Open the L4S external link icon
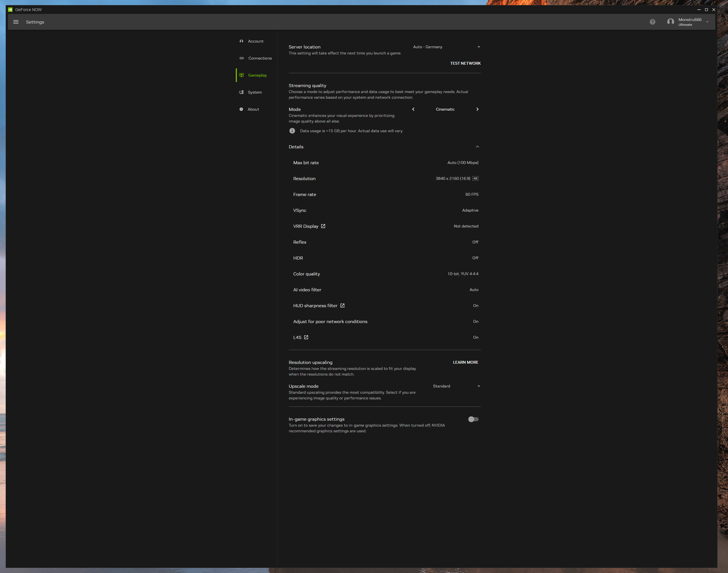Screen dimensions: 728x573 [x=306, y=338]
